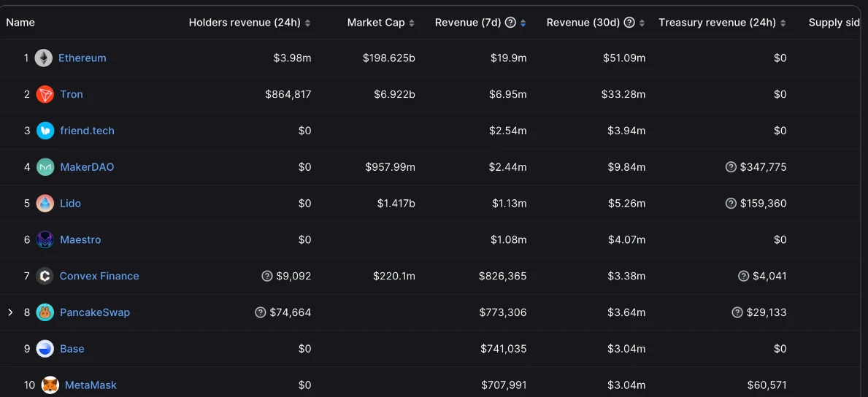Viewport: 868px width, 397px height.
Task: Click help icon in Revenue (30d) header
Action: click(629, 23)
